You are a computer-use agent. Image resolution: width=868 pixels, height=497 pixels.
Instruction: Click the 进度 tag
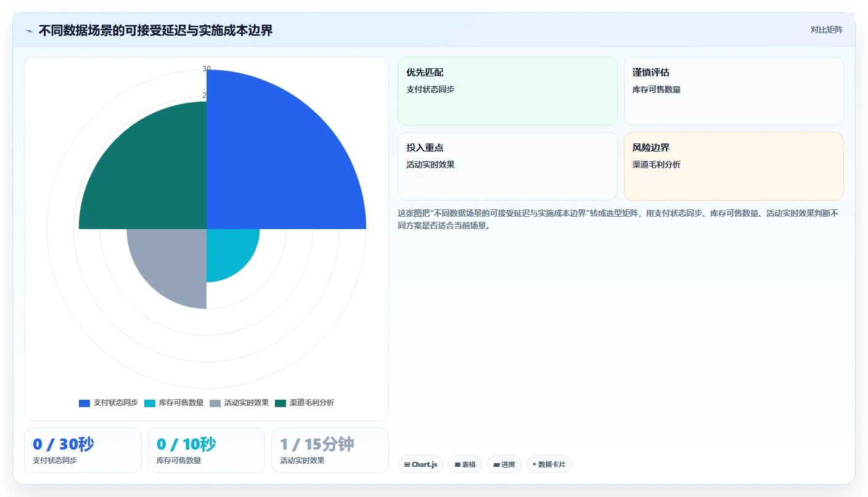coord(504,464)
